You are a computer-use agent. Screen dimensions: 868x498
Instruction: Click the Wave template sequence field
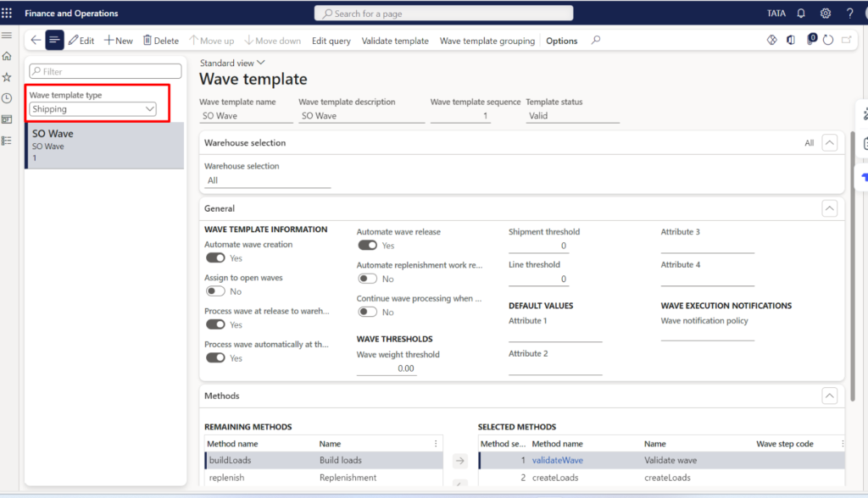point(460,116)
